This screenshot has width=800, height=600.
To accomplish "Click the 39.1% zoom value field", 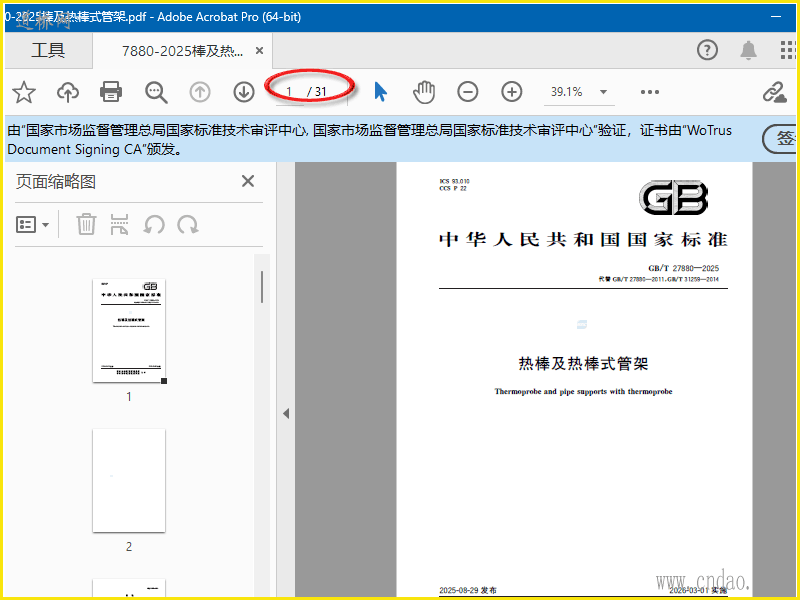I will 566,92.
